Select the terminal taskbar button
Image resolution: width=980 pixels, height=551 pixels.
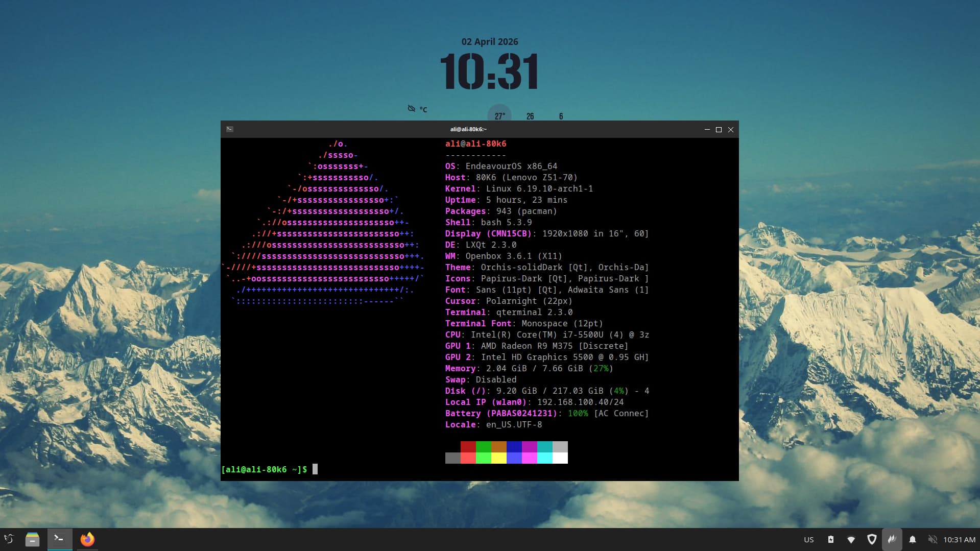(x=59, y=539)
